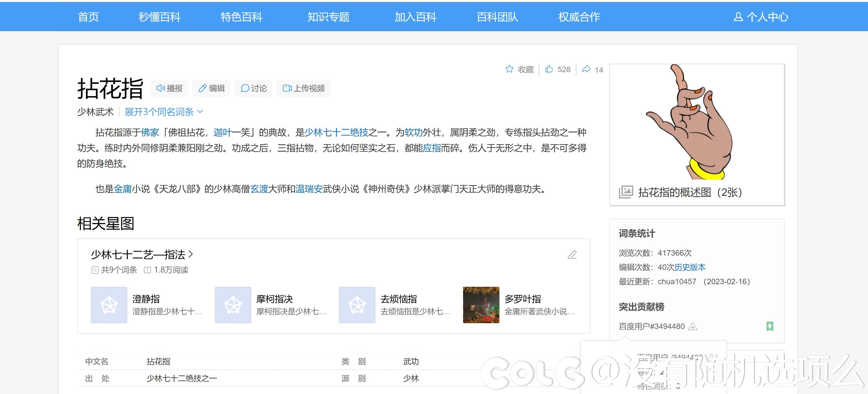The height and width of the screenshot is (394, 868).
Task: Open 拈花指的概述图（2张） caption
Action: (690, 192)
